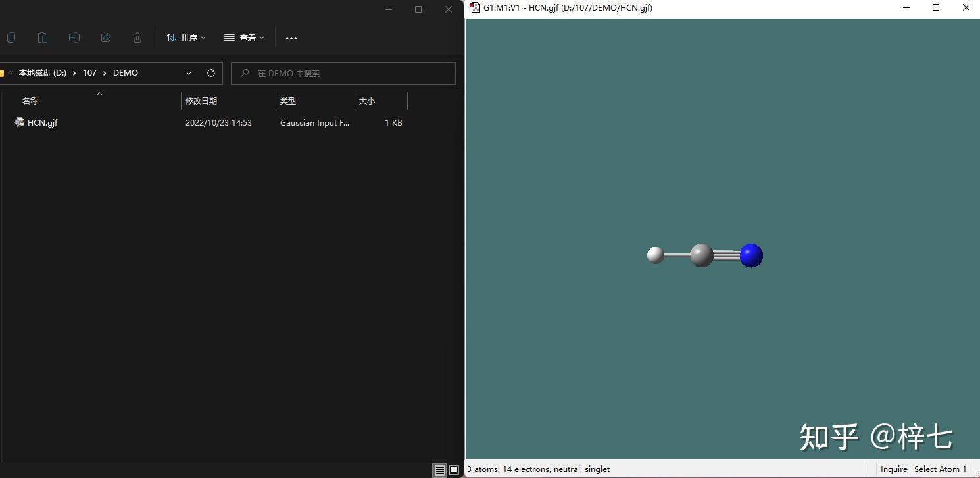
Task: Click Select Atom 1 in the GaussView status bar
Action: pyautogui.click(x=940, y=469)
